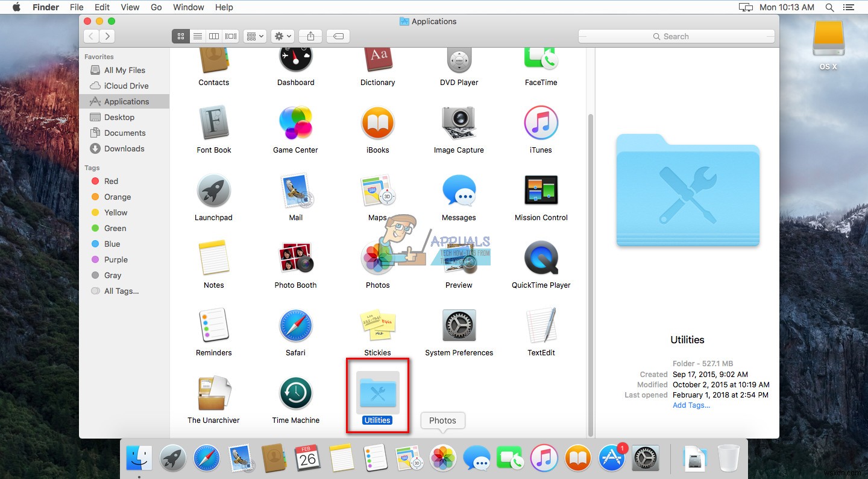Switch to column view in Finder toolbar

tap(214, 36)
